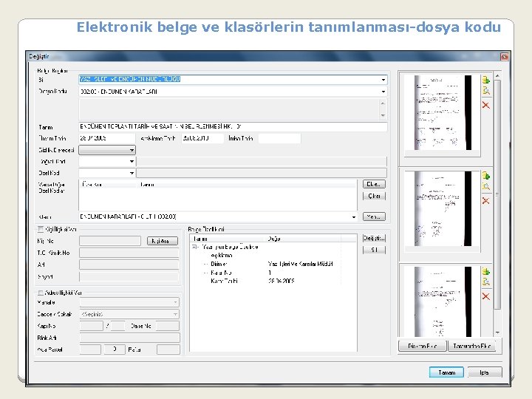Screen dimensions: 532x399
Task: Delete second thumbnail with red X
Action: tap(486, 201)
